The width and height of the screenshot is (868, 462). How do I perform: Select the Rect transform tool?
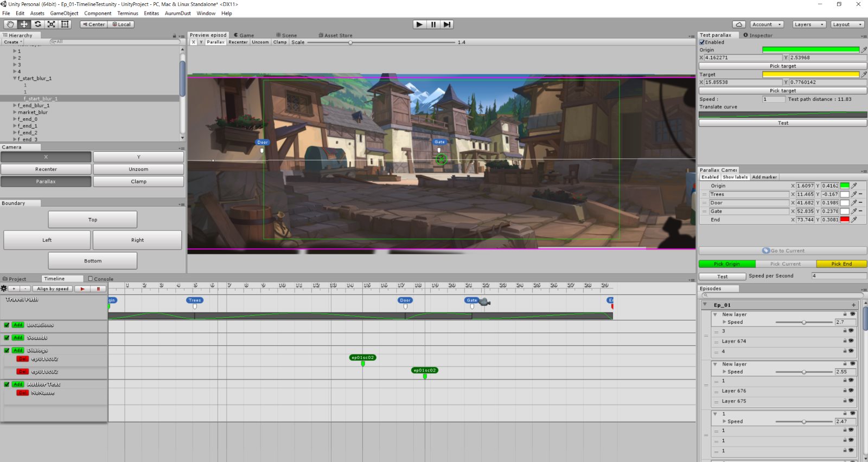pos(65,24)
